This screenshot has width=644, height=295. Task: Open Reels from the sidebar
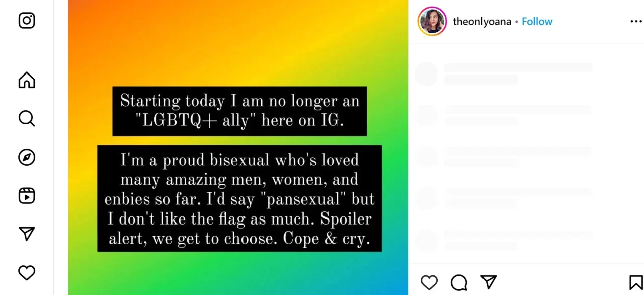[x=27, y=195]
